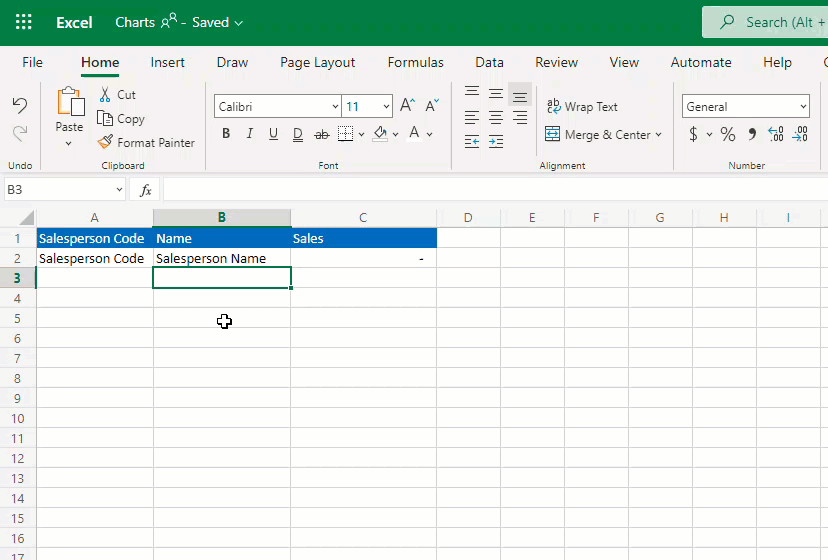Open the File tab
The width and height of the screenshot is (828, 560).
(32, 62)
